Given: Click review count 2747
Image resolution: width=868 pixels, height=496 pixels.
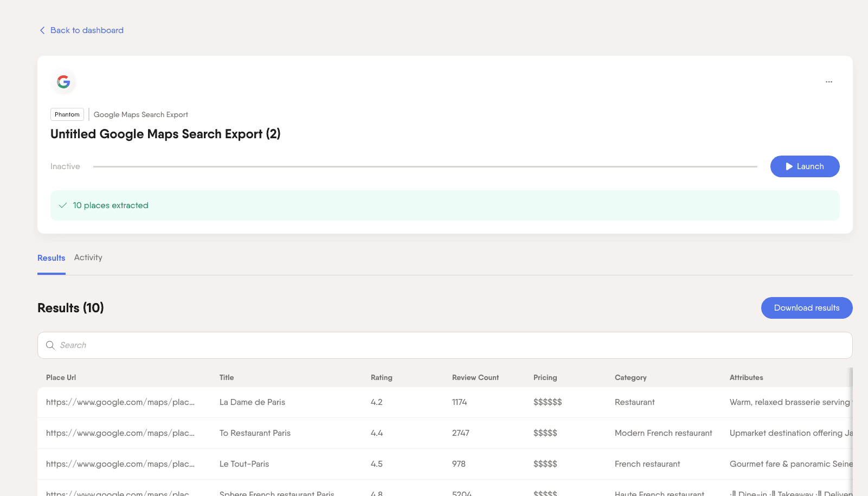Looking at the screenshot, I should tap(461, 433).
